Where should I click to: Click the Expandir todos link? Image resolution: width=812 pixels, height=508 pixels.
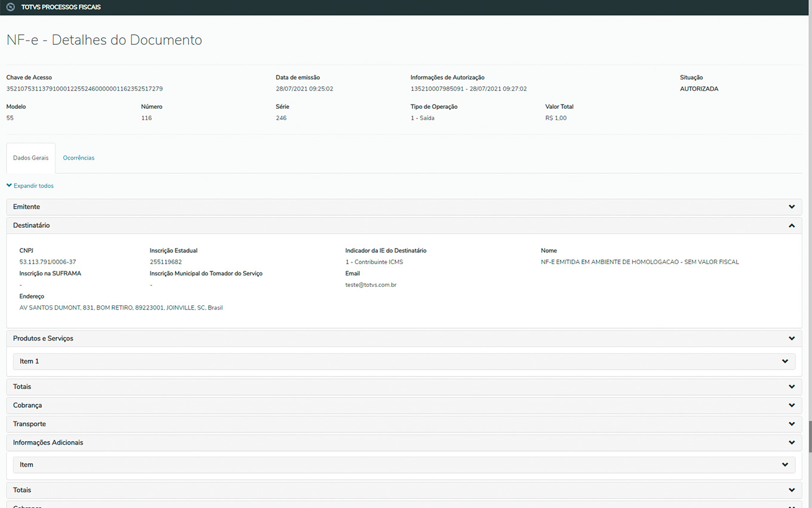tap(33, 186)
